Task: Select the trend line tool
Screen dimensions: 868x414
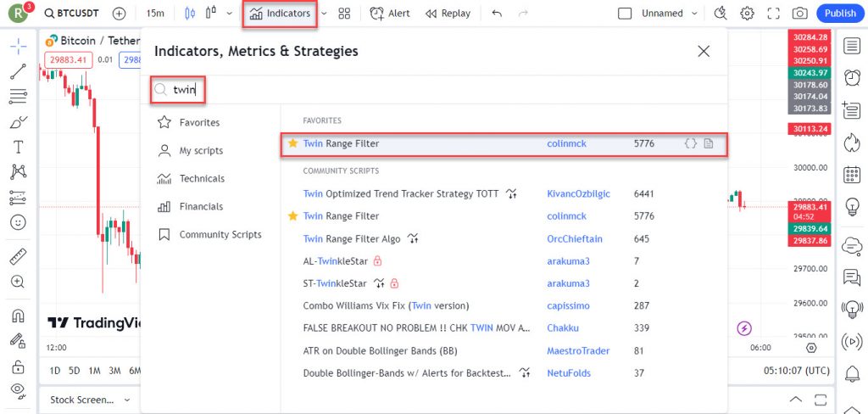Action: [19, 71]
